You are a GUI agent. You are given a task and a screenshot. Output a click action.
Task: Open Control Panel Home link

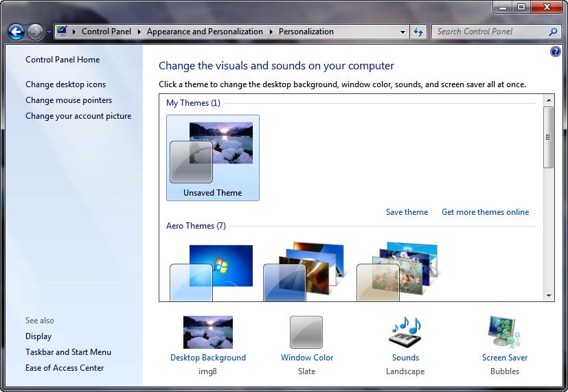tap(63, 59)
